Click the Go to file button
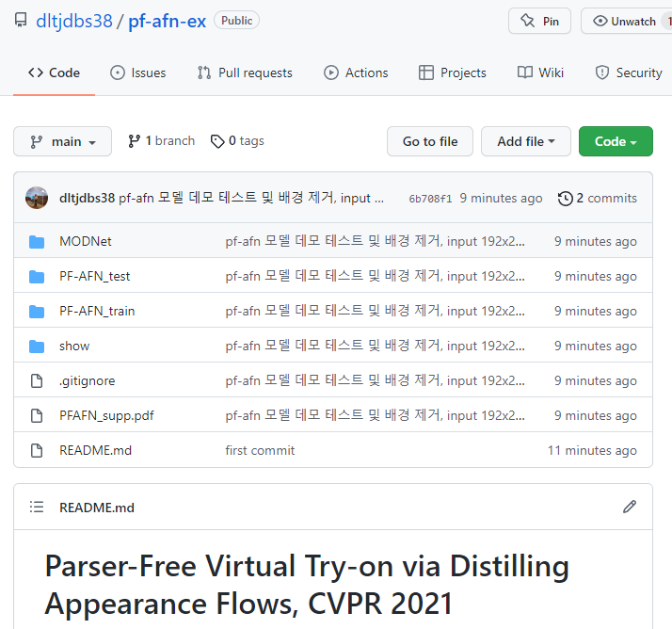Screen dimensions: 672x629 click(430, 141)
